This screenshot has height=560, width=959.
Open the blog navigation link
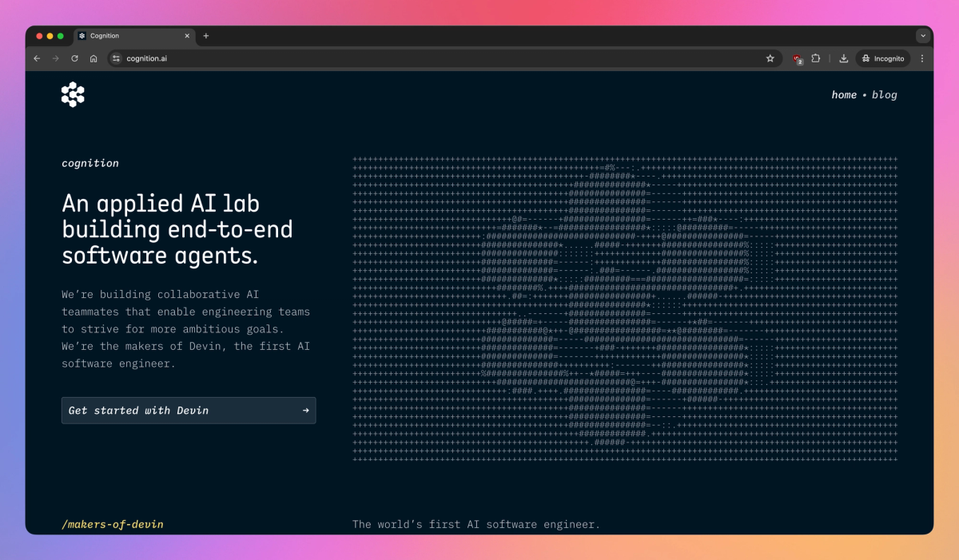click(x=884, y=95)
